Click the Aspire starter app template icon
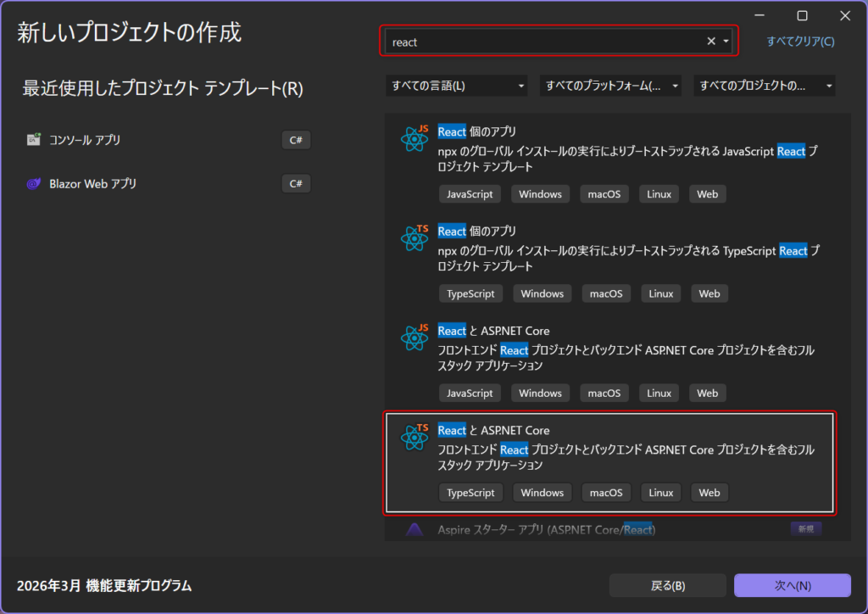This screenshot has width=868, height=614. (x=415, y=530)
